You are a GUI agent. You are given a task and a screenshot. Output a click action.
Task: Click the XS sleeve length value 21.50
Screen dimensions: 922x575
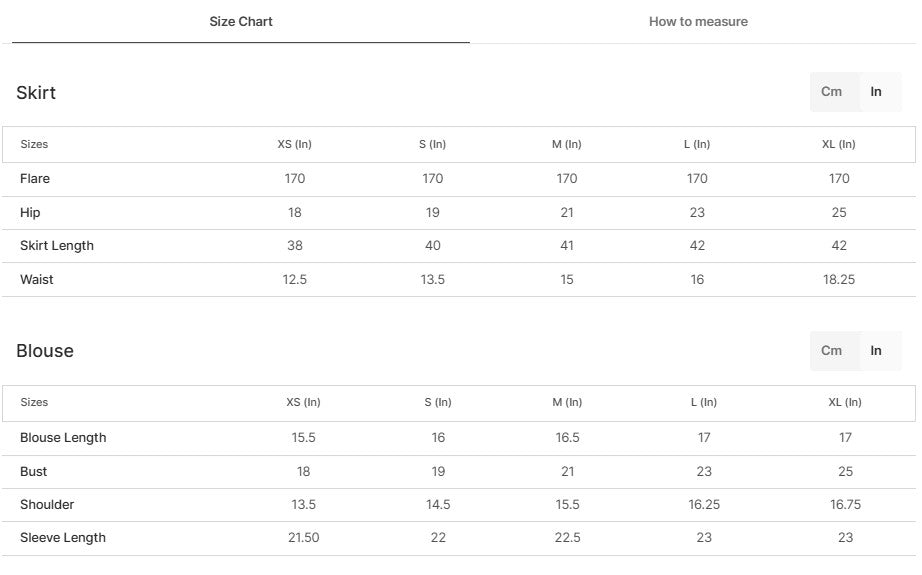[x=303, y=538]
